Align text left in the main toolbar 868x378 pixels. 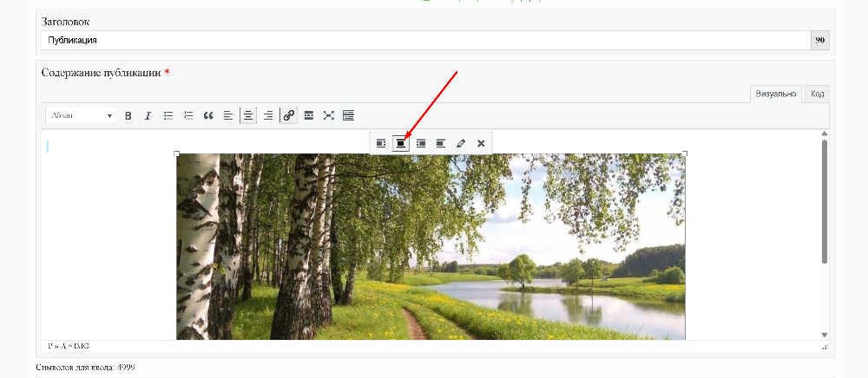pos(228,115)
